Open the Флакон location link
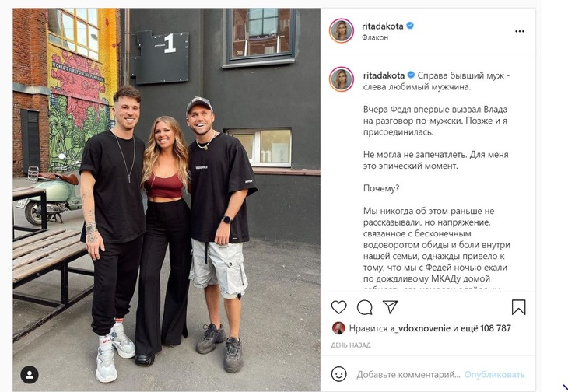The width and height of the screenshot is (568, 392). [375, 37]
